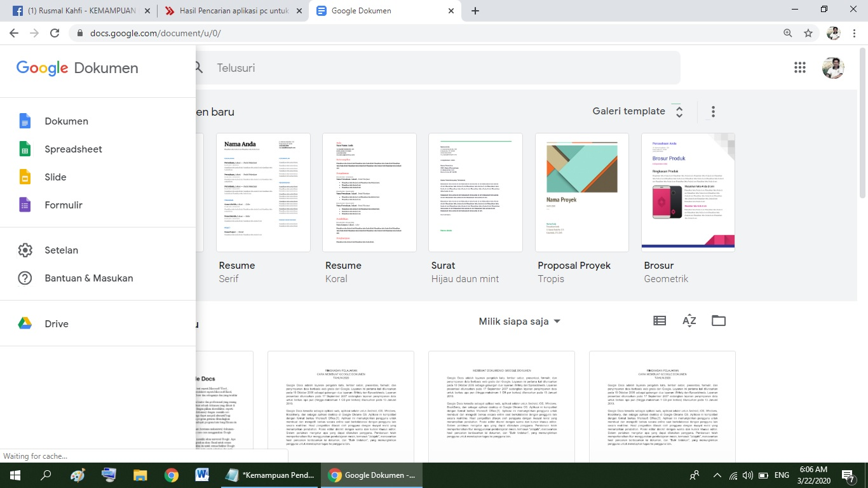
Task: Show hidden system tray icons
Action: pyautogui.click(x=717, y=475)
